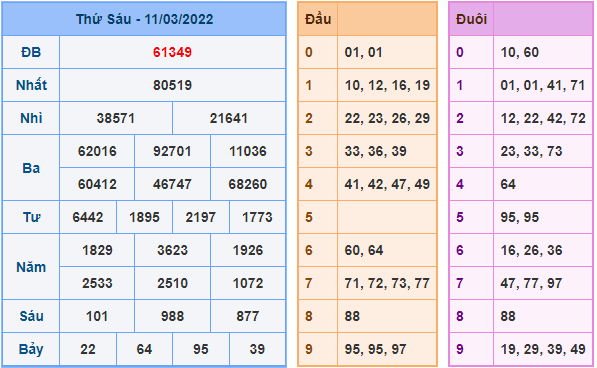
Task: Click the first prize number 80519
Action: (x=172, y=85)
